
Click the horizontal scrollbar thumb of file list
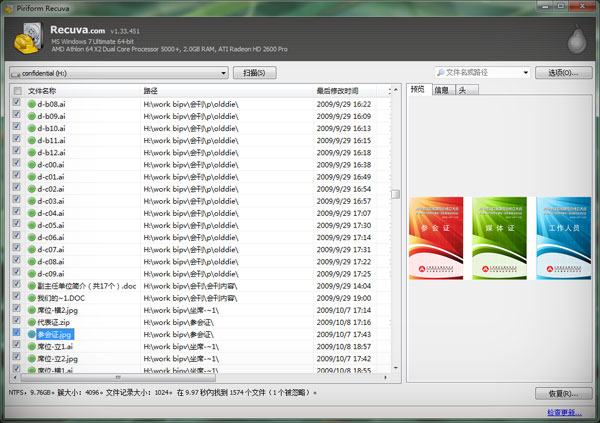[118, 378]
